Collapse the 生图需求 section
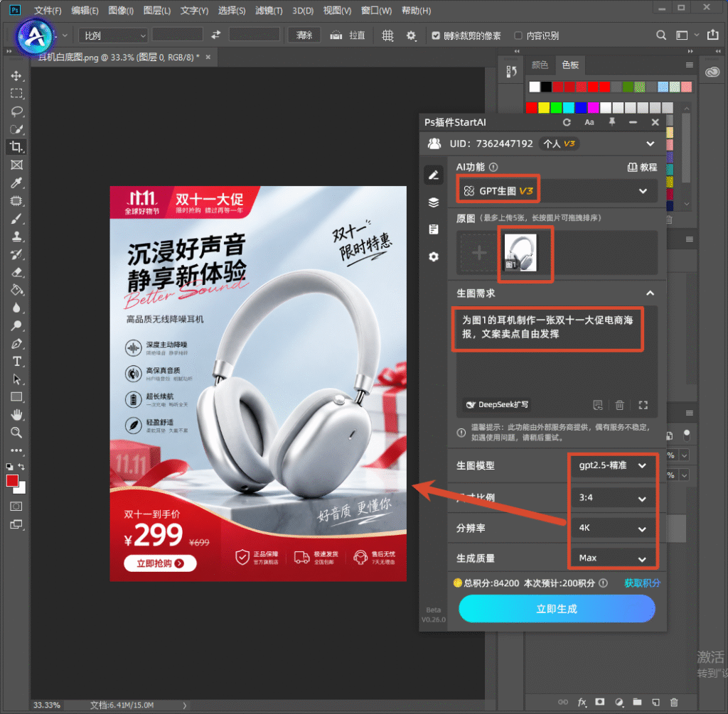Viewport: 728px width, 714px height. 650,293
